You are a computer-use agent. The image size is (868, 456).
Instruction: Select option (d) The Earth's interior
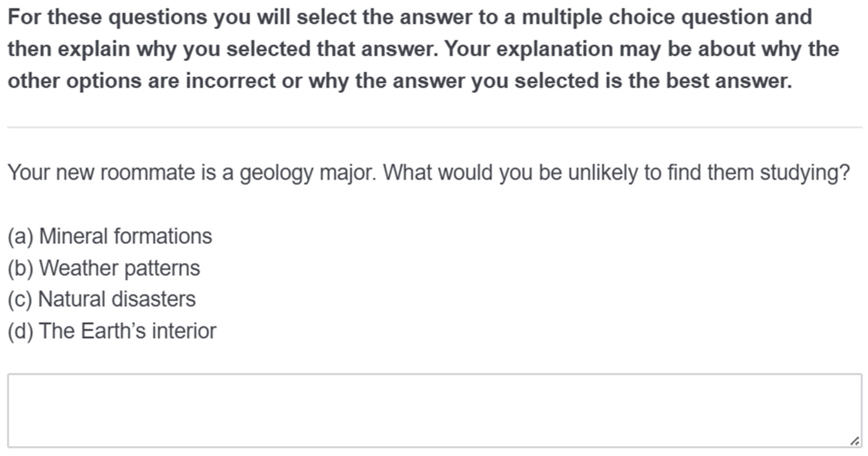[x=112, y=331]
